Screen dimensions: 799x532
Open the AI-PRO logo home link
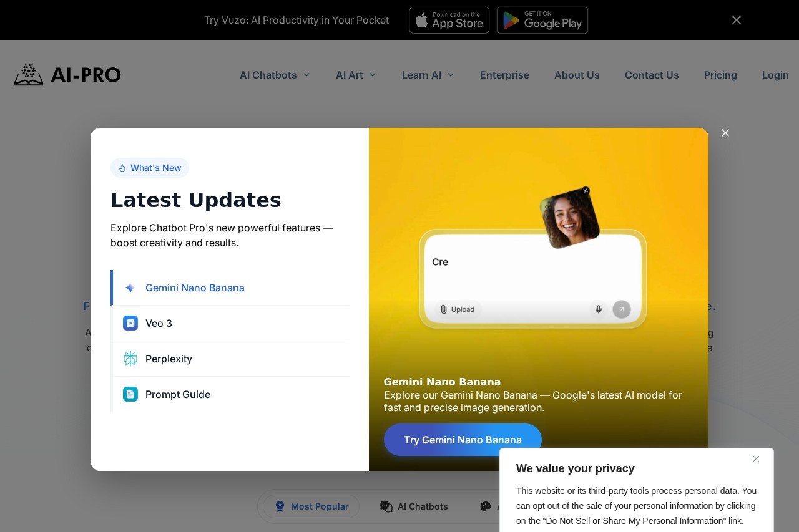(x=67, y=75)
